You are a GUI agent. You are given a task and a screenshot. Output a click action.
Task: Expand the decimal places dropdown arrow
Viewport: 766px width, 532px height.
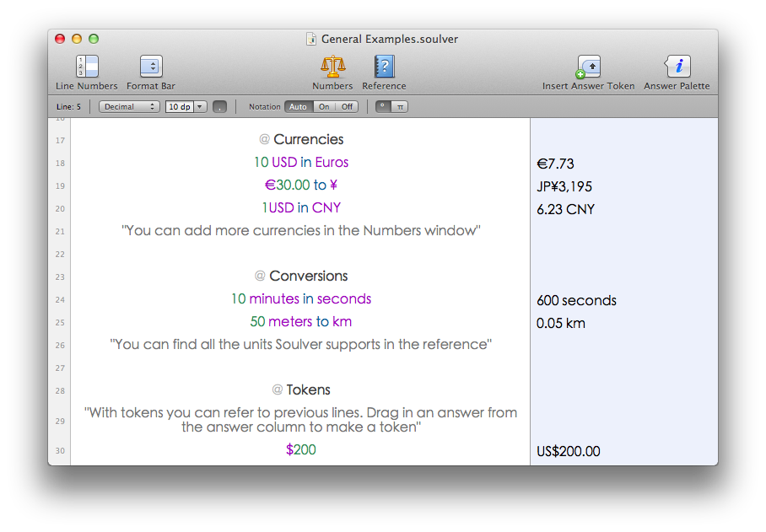coord(200,107)
